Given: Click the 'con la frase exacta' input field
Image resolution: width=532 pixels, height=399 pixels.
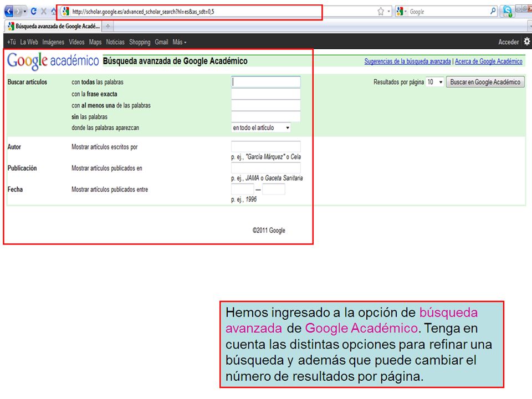Looking at the screenshot, I should coord(266,94).
